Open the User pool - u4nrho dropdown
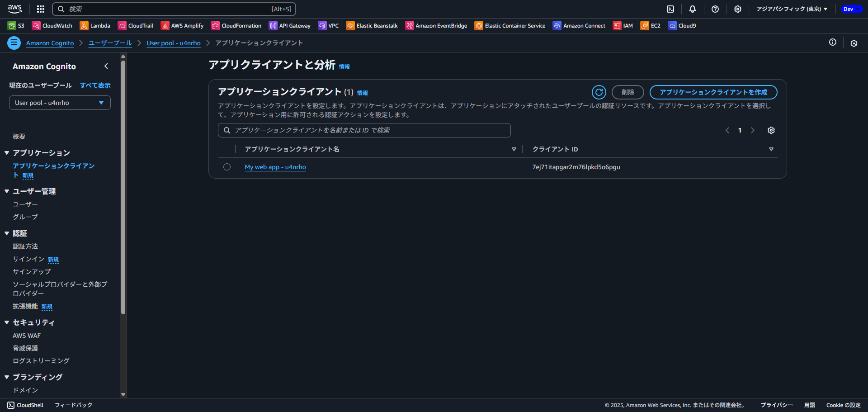The width and height of the screenshot is (868, 412). click(x=60, y=103)
